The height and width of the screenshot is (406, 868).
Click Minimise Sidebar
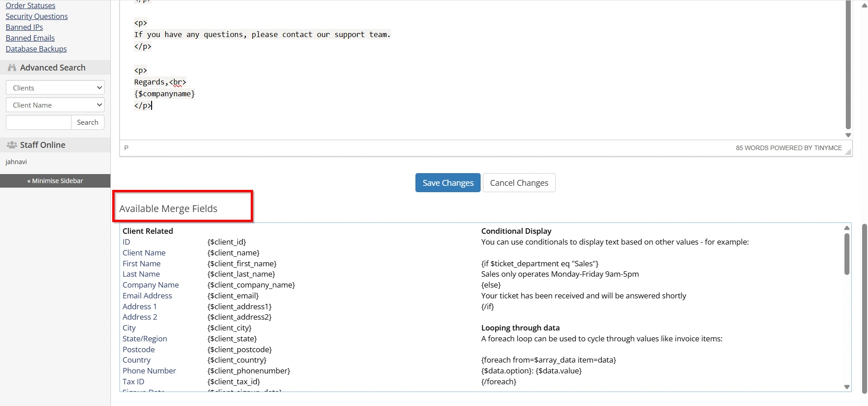pos(55,181)
